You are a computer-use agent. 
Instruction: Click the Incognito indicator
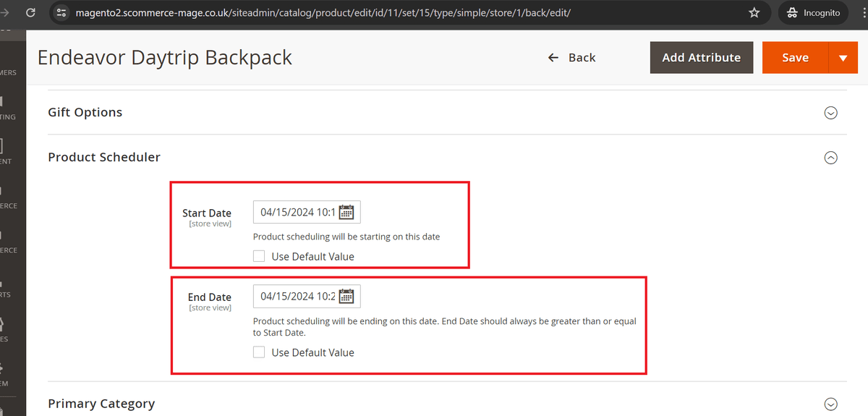coord(812,13)
